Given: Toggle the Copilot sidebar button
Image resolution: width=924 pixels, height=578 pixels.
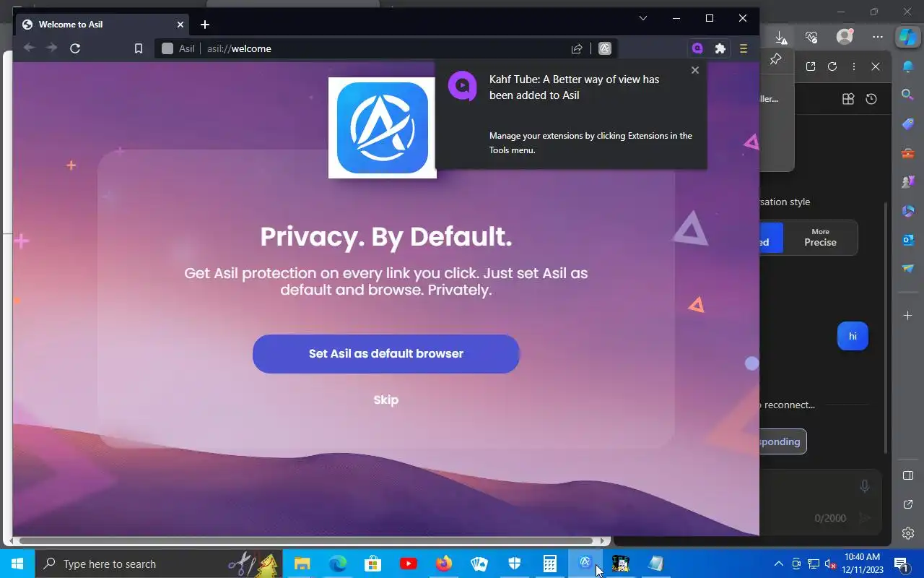Looking at the screenshot, I should coord(907,36).
